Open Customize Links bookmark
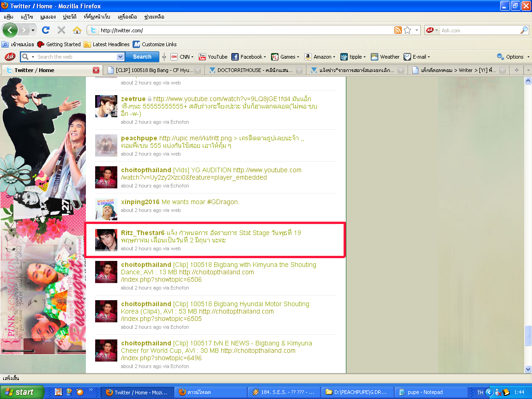The width and height of the screenshot is (532, 399). 155,44
